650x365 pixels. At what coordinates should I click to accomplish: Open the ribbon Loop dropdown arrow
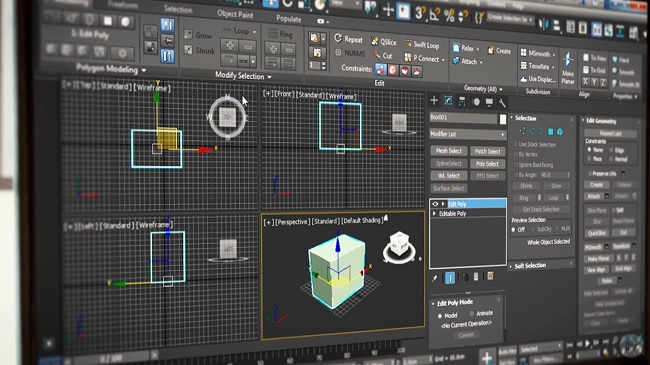255,32
